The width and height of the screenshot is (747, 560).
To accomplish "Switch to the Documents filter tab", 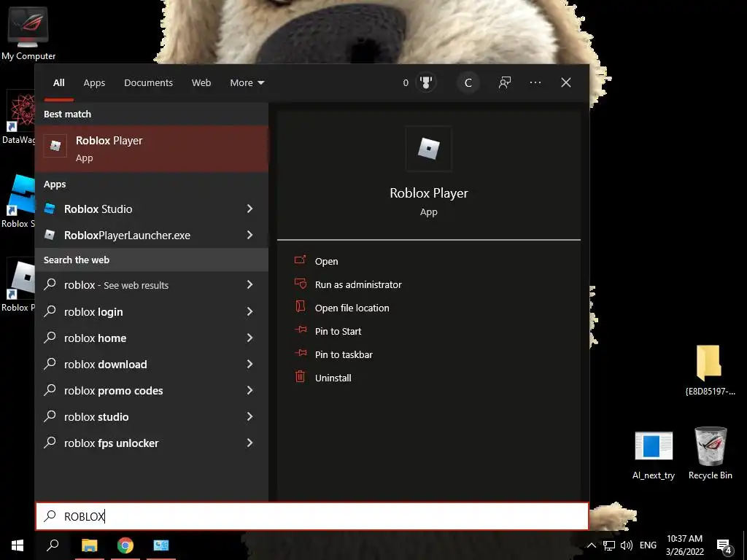I will coord(148,83).
